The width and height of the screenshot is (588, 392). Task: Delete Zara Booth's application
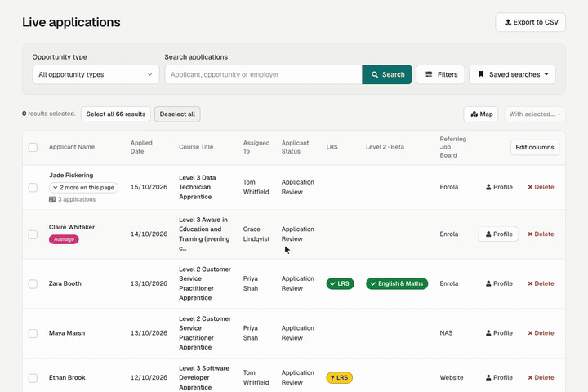coord(541,283)
